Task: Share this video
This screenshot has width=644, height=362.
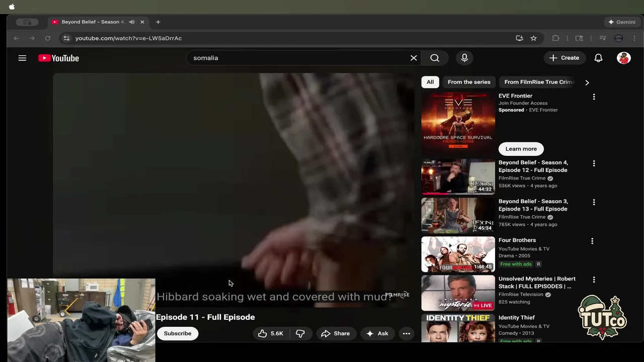Action: tap(336, 333)
